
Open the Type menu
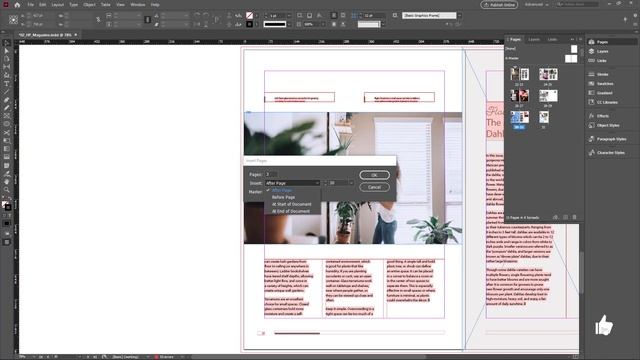tap(73, 5)
